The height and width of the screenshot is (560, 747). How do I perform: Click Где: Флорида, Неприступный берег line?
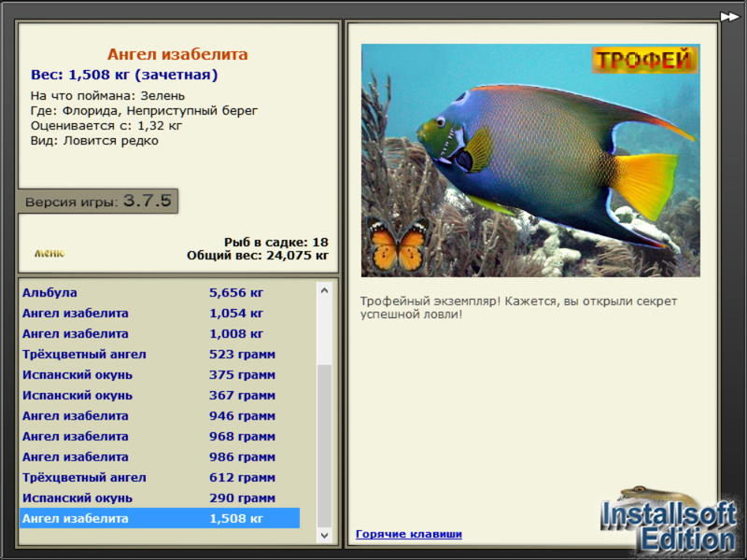tap(144, 111)
